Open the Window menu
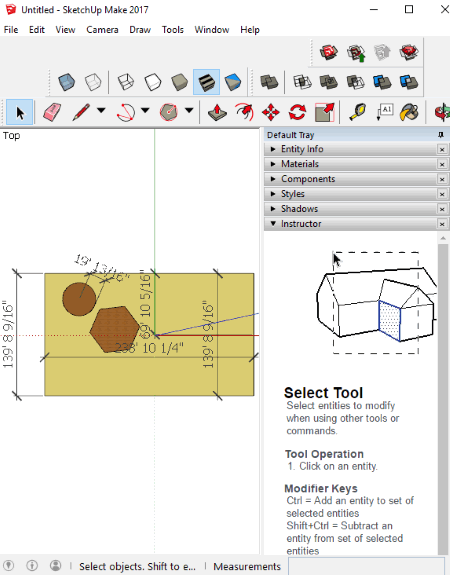This screenshot has width=450, height=575. point(212,30)
